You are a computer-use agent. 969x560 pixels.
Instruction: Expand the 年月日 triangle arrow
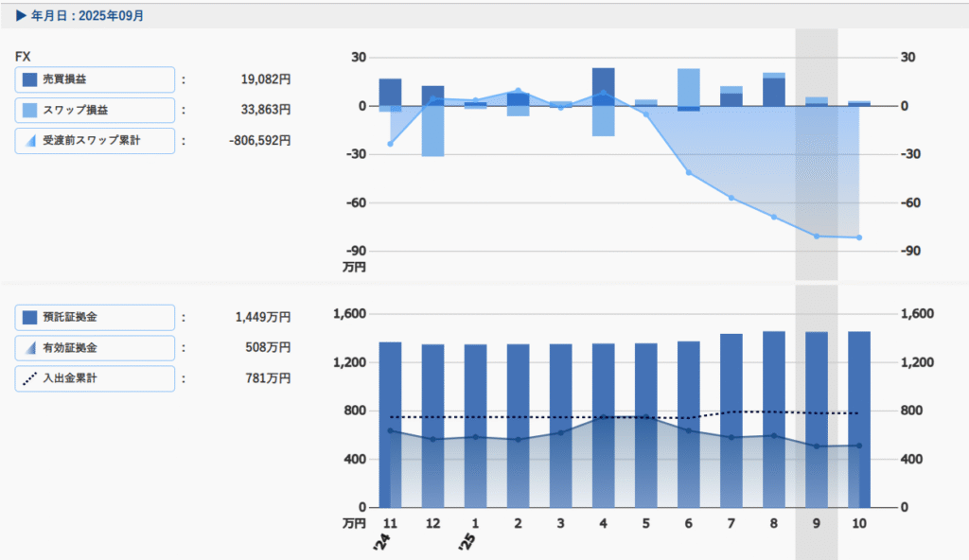point(21,16)
